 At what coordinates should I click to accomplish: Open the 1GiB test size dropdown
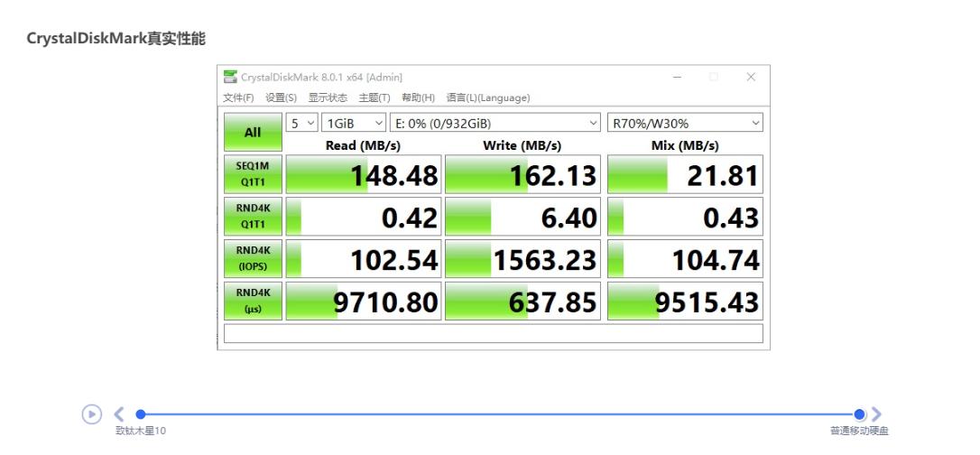coord(354,123)
